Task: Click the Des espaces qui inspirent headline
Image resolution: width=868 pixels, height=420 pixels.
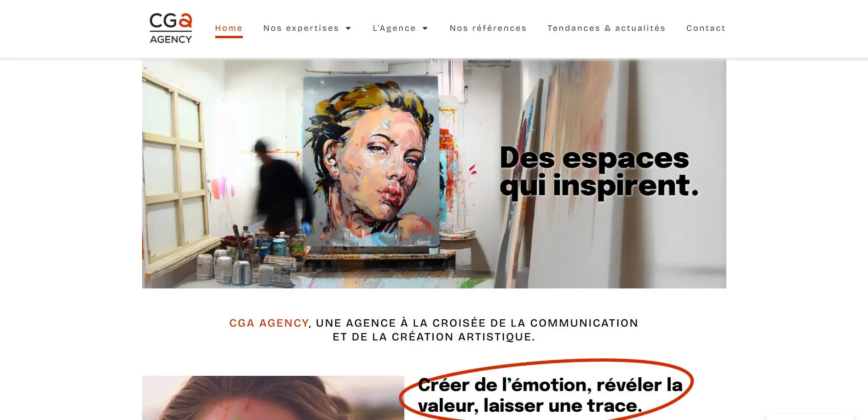Action: pos(599,172)
